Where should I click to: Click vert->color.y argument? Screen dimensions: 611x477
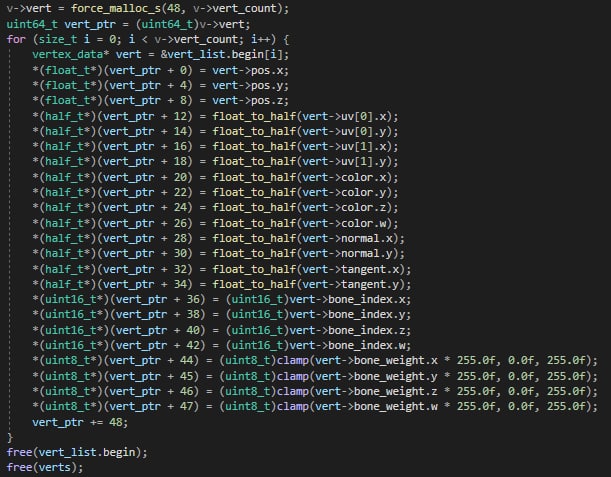pos(344,193)
